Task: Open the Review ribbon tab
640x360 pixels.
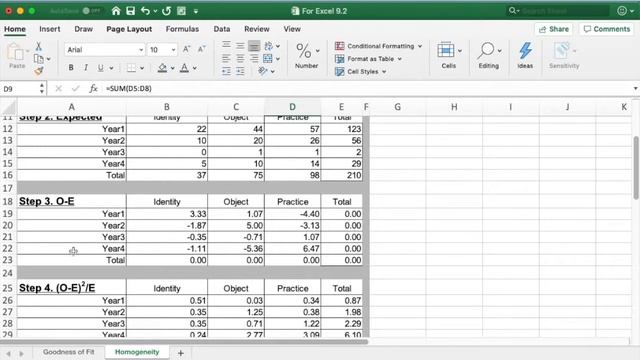Action: click(x=257, y=29)
